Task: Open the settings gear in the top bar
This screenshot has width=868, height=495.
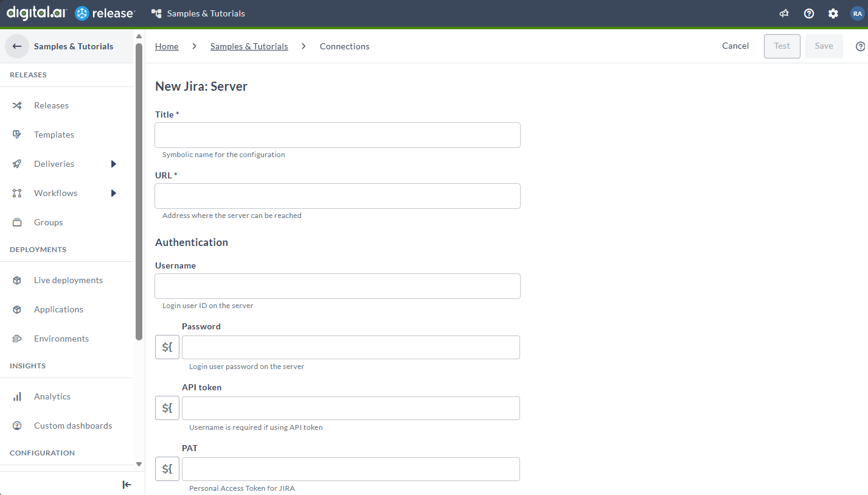Action: pos(833,13)
